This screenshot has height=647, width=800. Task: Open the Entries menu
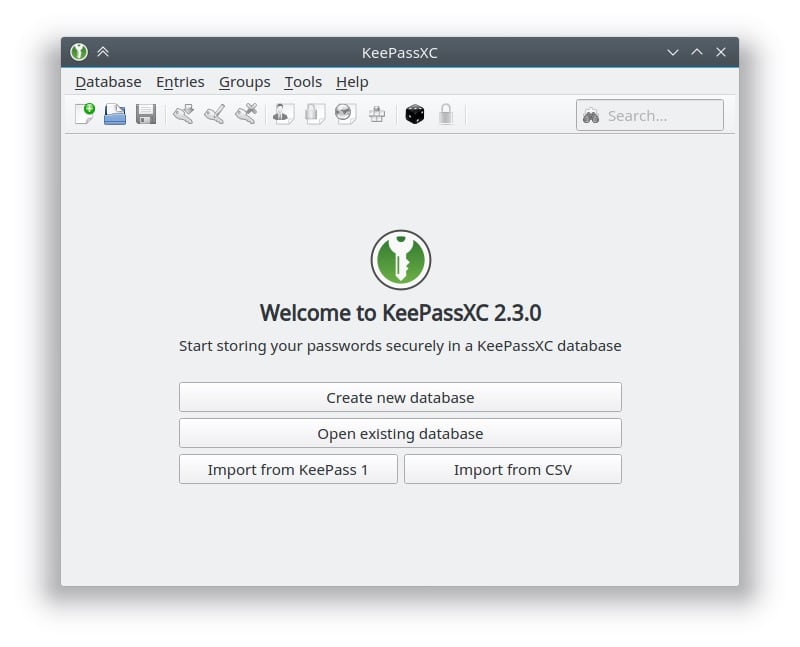click(x=180, y=82)
